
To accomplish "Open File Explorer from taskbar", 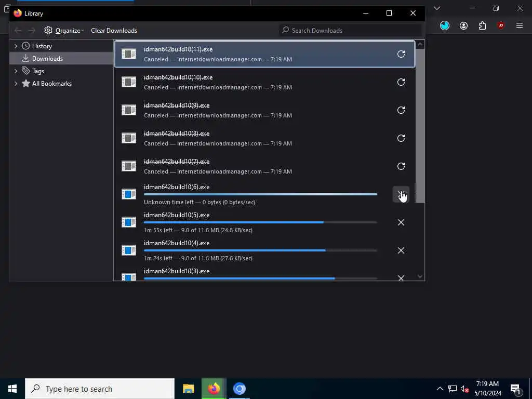I will click(188, 389).
